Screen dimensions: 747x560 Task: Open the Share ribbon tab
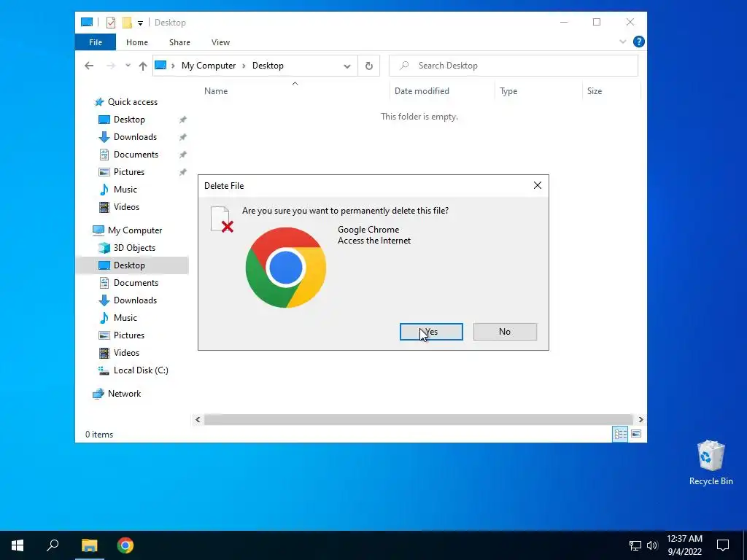pos(179,42)
